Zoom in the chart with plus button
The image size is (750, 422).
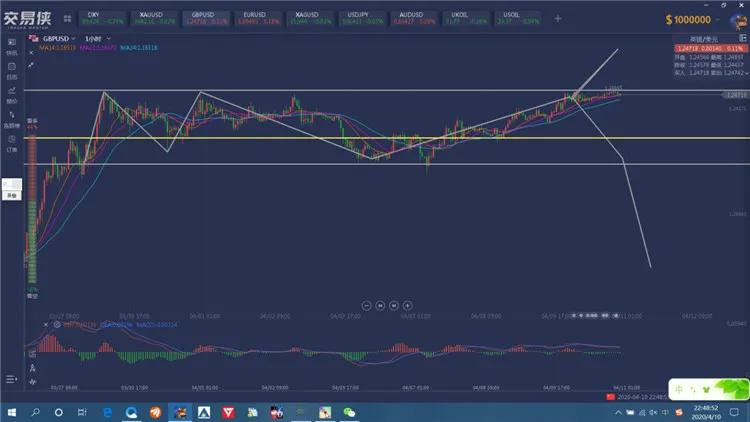pos(408,305)
